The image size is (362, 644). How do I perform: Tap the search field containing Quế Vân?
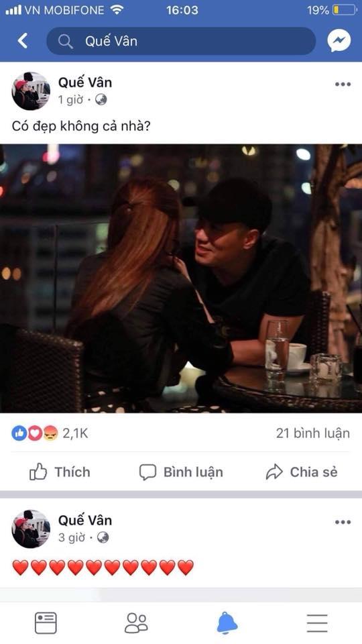pyautogui.click(x=181, y=41)
